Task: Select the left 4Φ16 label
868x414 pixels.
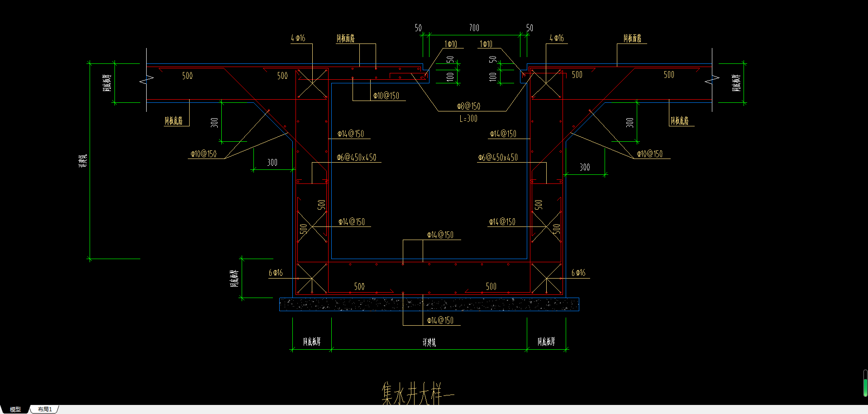Action: 298,38
